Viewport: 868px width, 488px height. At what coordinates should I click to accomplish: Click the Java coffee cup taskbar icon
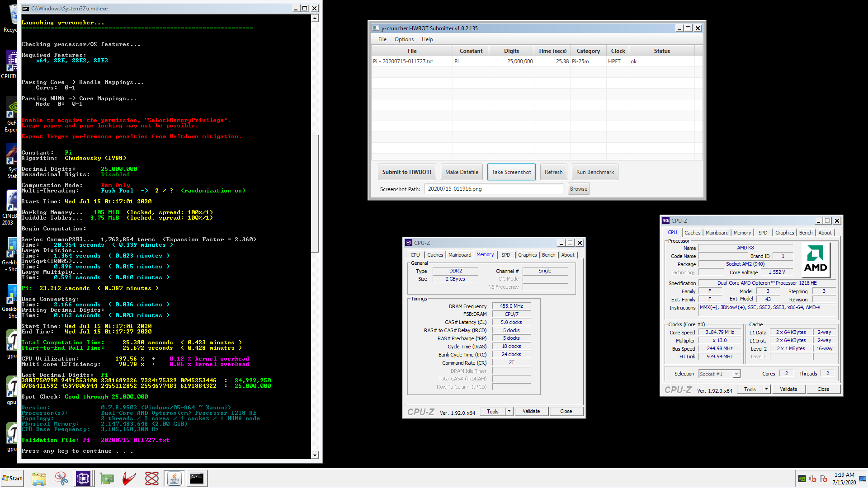click(x=174, y=479)
